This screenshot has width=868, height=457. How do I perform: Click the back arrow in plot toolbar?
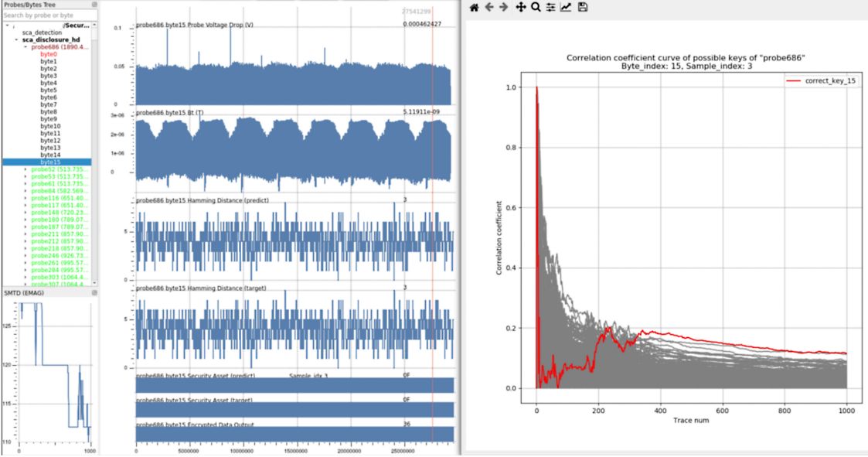(x=489, y=7)
